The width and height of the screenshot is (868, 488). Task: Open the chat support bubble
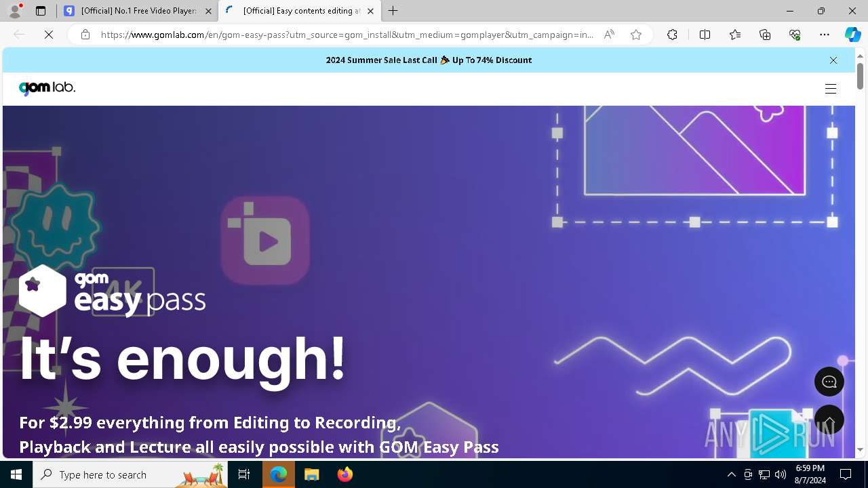829,382
